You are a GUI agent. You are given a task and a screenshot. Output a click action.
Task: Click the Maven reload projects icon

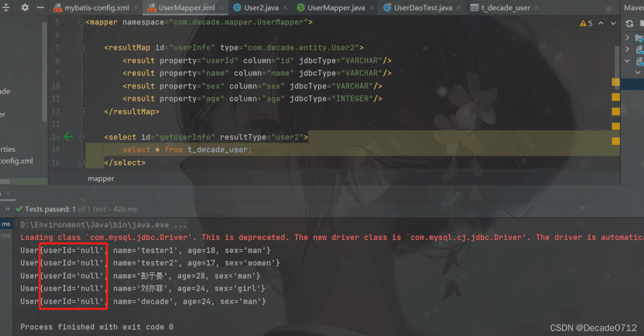point(629,24)
